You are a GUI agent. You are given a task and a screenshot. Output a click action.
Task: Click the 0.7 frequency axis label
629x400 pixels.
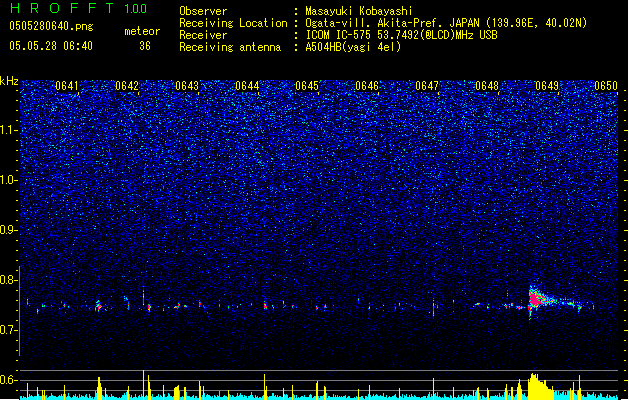pos(9,330)
